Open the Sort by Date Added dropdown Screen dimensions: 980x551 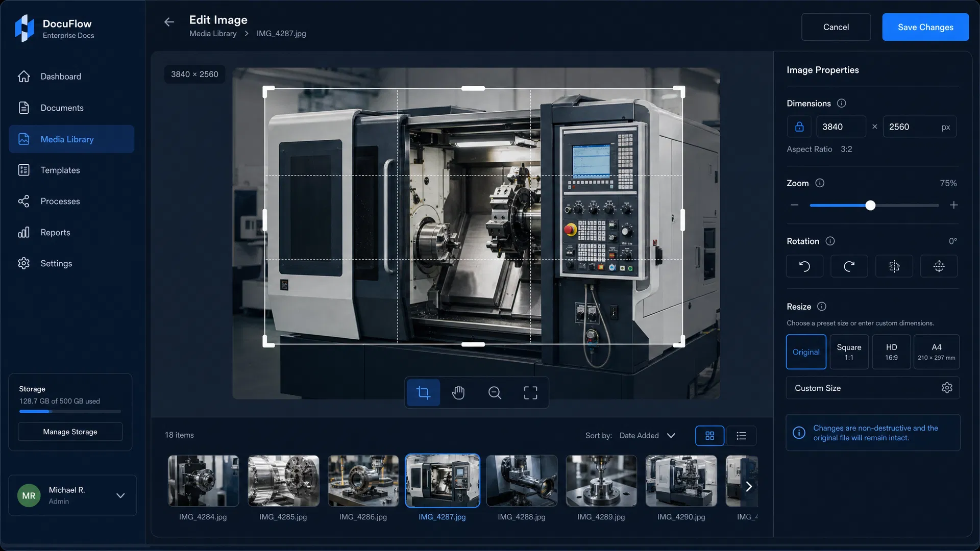pyautogui.click(x=647, y=436)
